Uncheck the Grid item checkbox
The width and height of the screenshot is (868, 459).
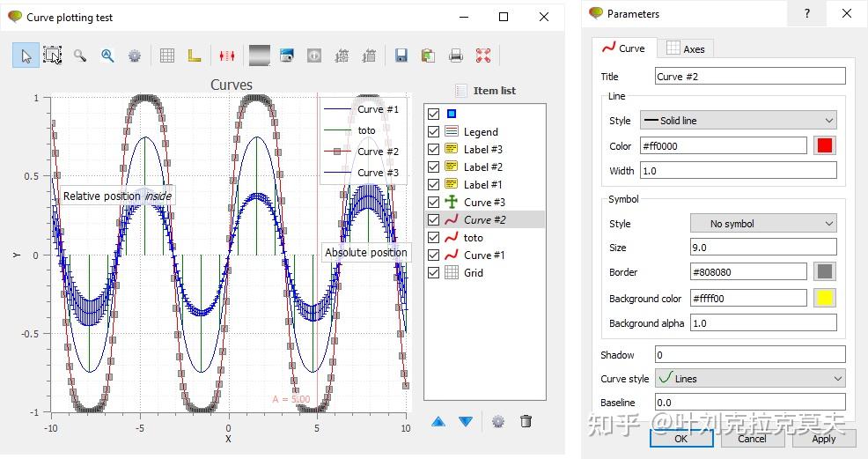[433, 273]
